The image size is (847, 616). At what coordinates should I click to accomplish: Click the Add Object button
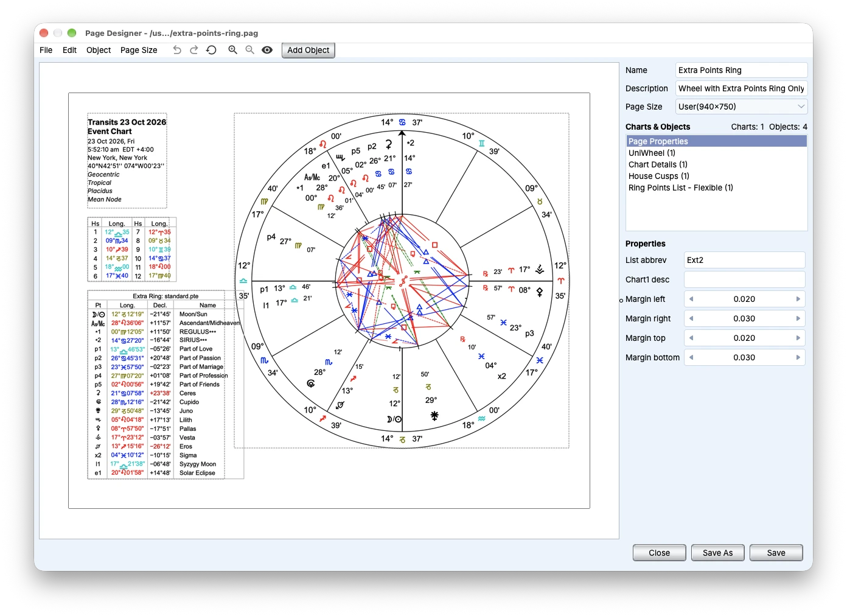click(308, 50)
